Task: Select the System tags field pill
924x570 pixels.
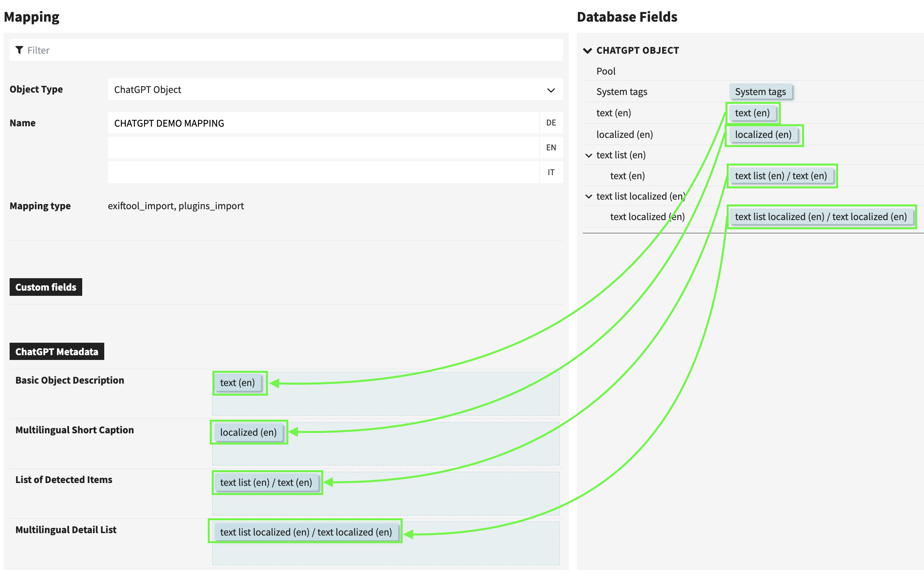Action: 760,91
